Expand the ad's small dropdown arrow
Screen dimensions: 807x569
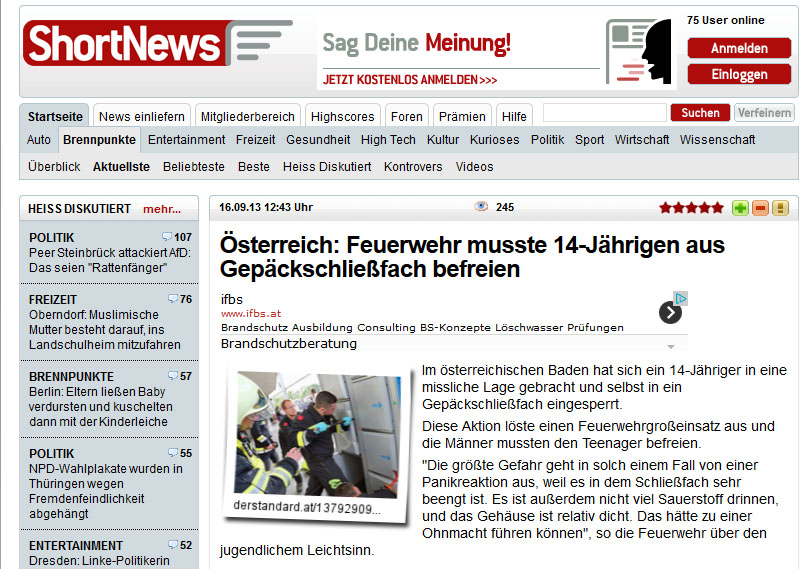click(x=671, y=347)
